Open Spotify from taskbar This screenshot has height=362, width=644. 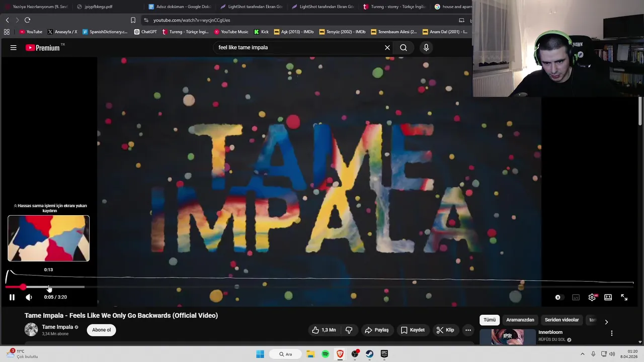click(x=326, y=354)
